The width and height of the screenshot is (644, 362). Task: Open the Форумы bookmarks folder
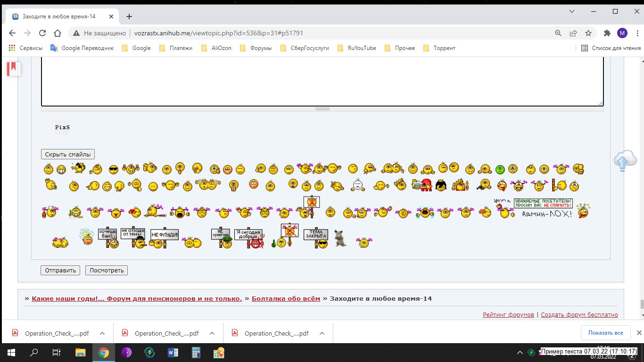coord(256,48)
